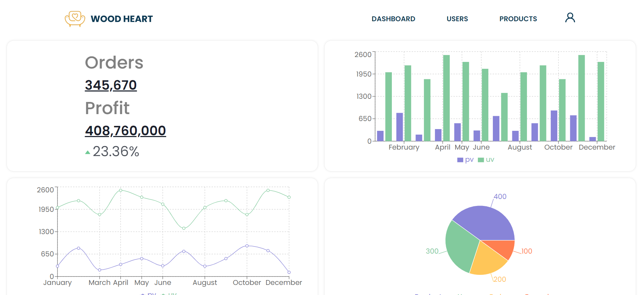Click the October label on the bar chart

click(x=558, y=147)
